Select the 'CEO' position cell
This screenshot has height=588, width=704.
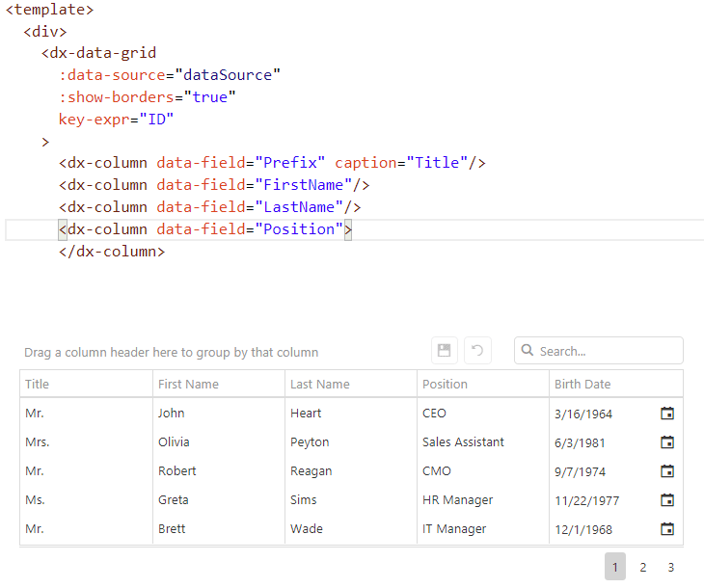click(482, 413)
